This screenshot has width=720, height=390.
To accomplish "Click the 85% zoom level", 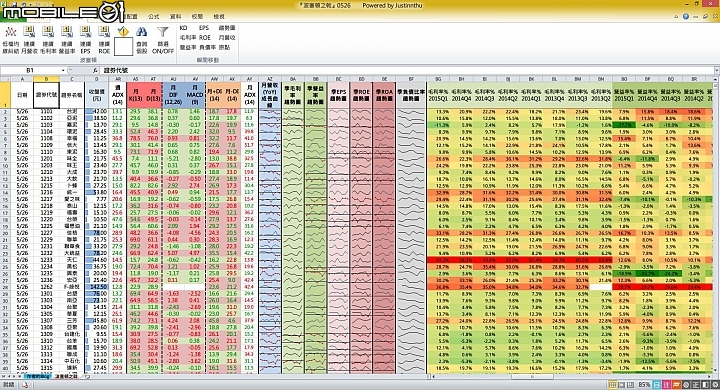I will click(644, 384).
